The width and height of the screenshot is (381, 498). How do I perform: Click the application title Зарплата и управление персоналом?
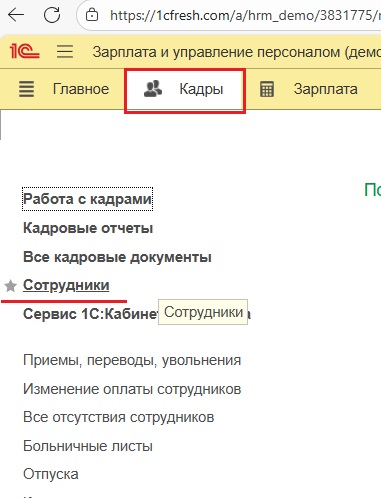click(237, 52)
